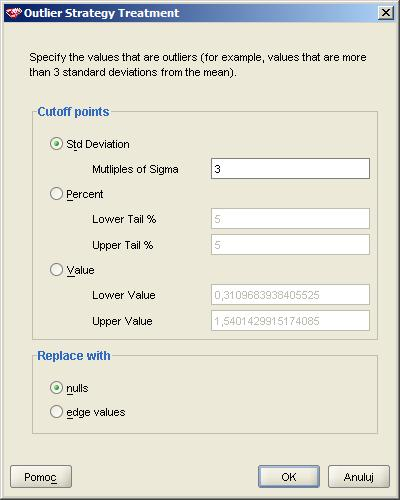Click the Upper Tail % field
This screenshot has height=500, width=400.
pos(290,245)
